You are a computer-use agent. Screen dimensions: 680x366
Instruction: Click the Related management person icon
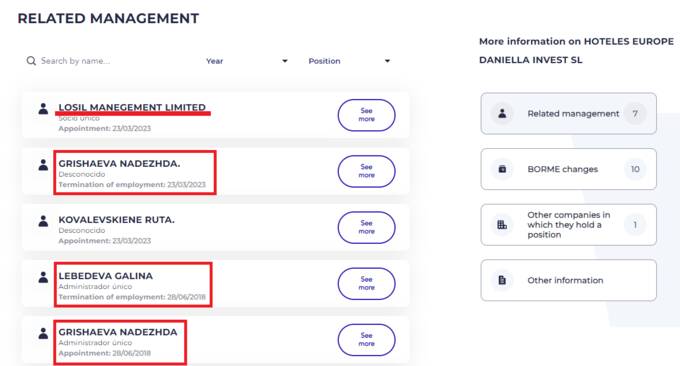502,114
